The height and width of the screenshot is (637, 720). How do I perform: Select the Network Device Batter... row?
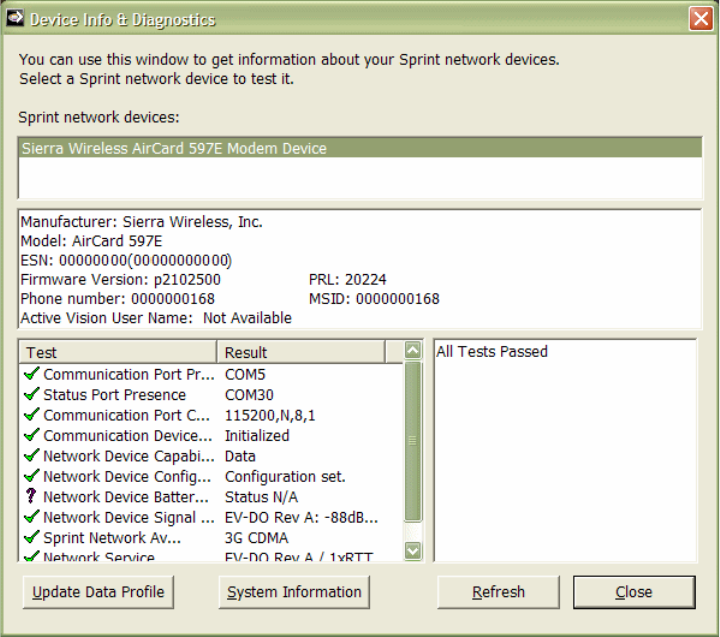211,497
